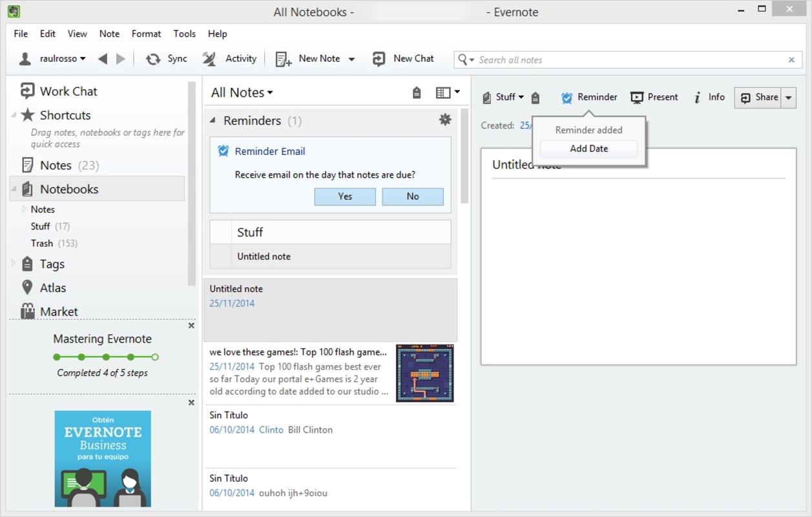Click the Reminder alarm clock icon
Viewport: 812px width, 517px height.
coord(567,98)
